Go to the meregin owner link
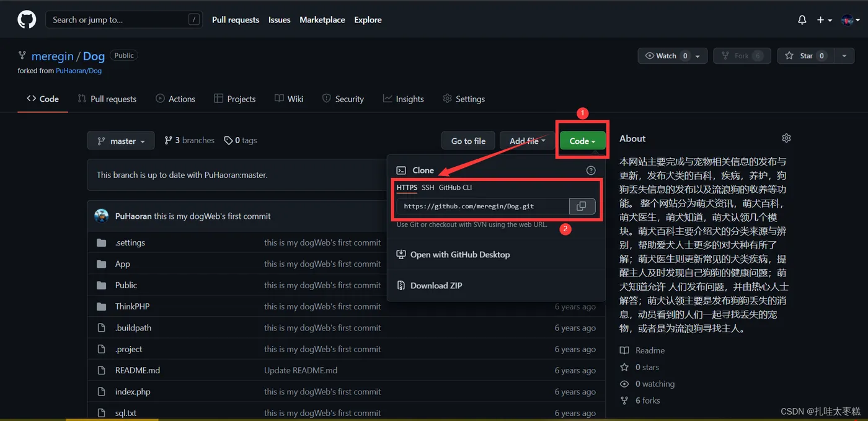Viewport: 868px width, 421px height. coord(53,56)
